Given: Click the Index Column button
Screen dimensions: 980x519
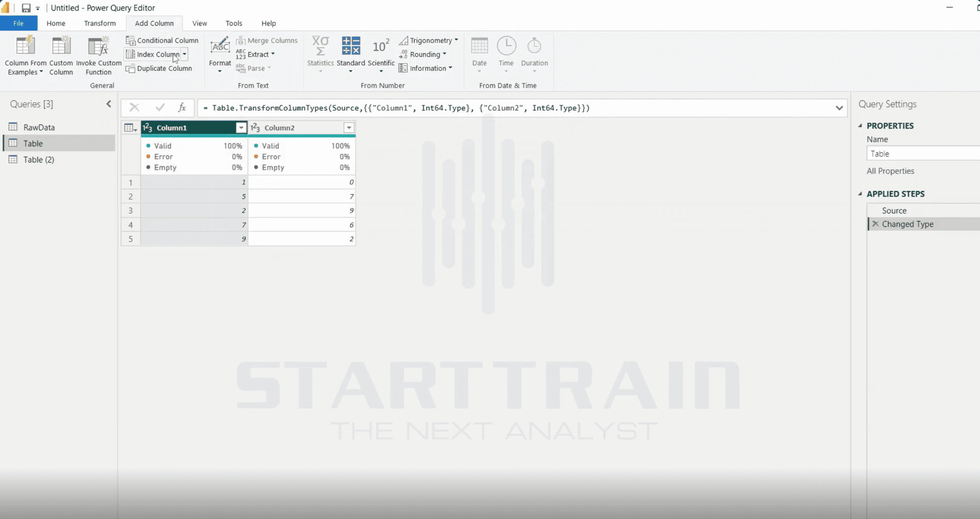Looking at the screenshot, I should click(x=153, y=54).
